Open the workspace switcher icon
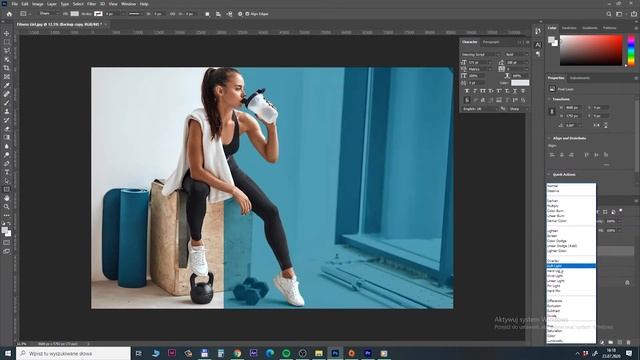The image size is (640, 360). [620, 14]
